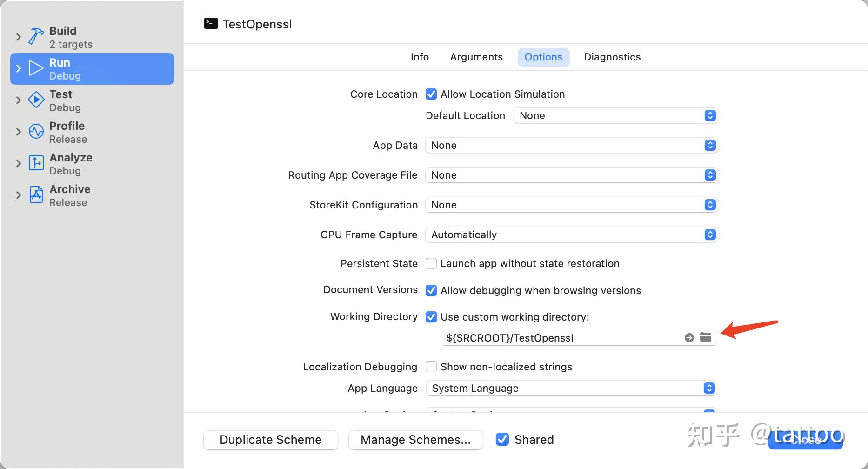Viewport: 868px width, 469px height.
Task: Open the GPU Frame Capture dropdown
Action: [x=571, y=234]
